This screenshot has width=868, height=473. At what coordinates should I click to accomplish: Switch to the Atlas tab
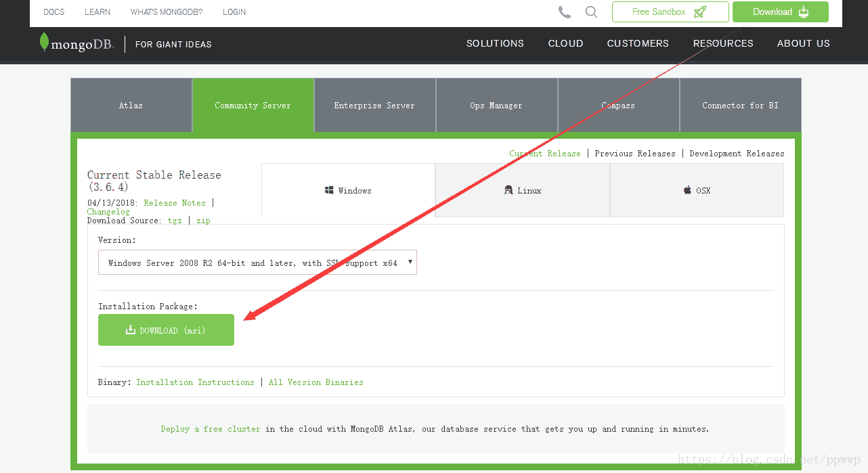(131, 105)
